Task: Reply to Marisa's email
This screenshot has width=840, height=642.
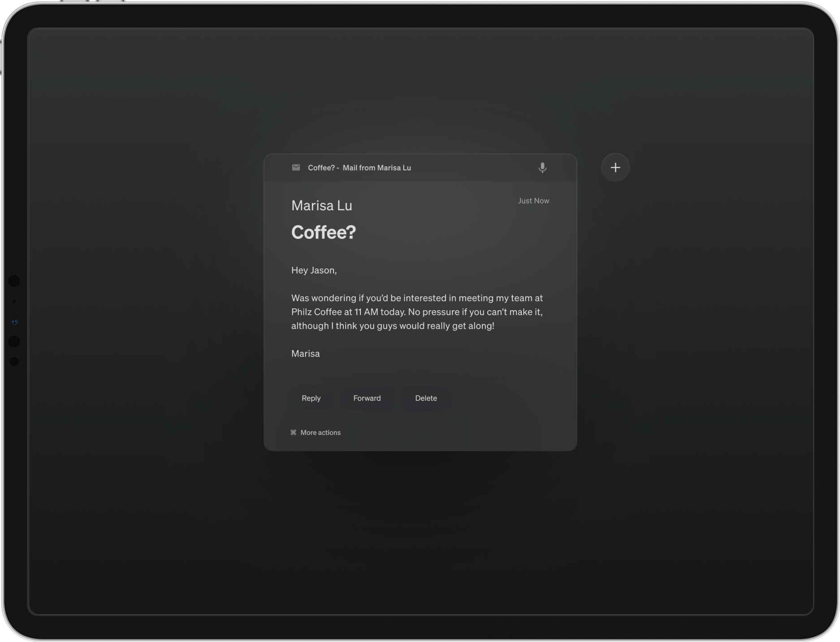Action: point(311,398)
